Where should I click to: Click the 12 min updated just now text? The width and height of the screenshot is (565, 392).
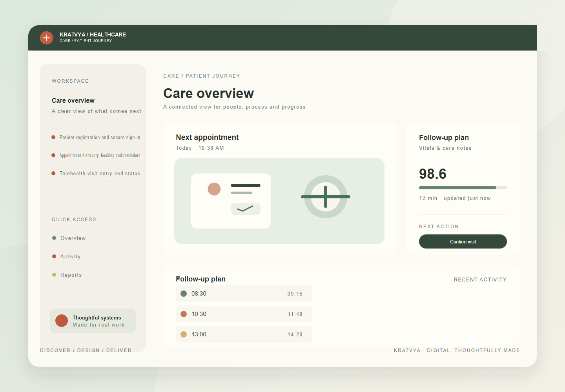455,198
